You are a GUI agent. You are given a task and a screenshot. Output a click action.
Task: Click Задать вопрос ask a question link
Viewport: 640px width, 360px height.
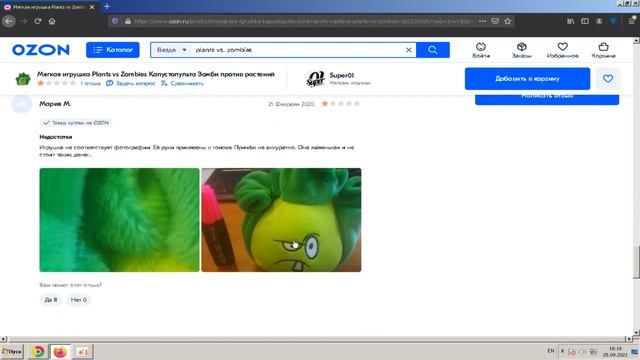131,83
